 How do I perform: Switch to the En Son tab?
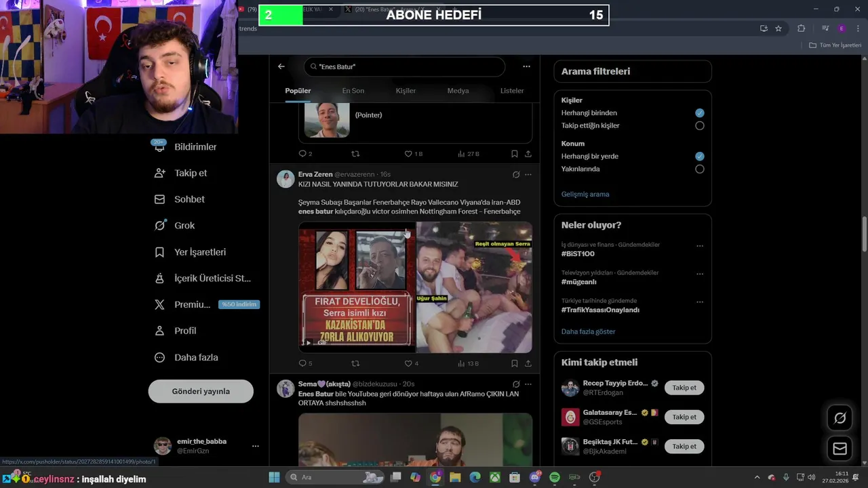pos(353,91)
